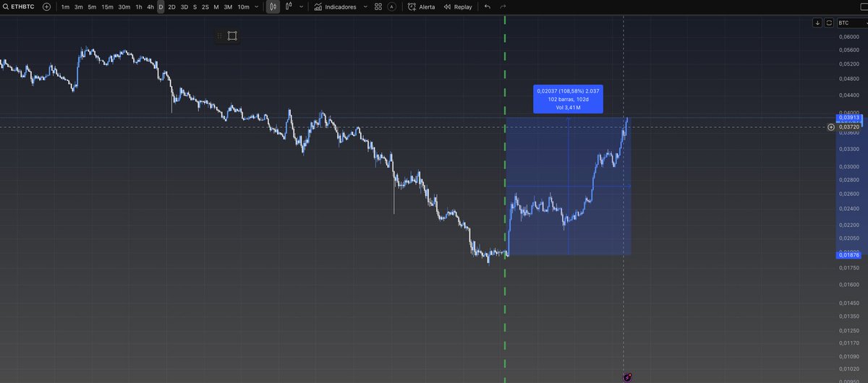868x383 pixels.
Task: Expand chart type dropdown arrow
Action: click(301, 7)
